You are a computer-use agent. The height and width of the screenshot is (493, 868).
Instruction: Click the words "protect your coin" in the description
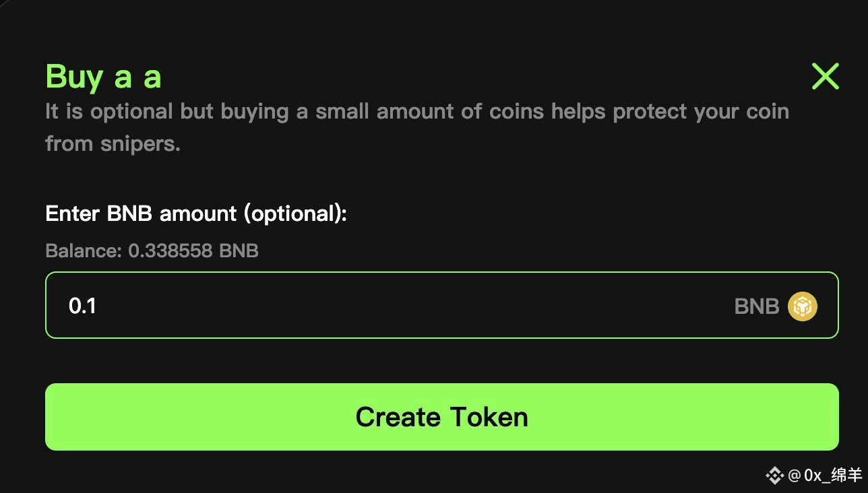point(701,111)
